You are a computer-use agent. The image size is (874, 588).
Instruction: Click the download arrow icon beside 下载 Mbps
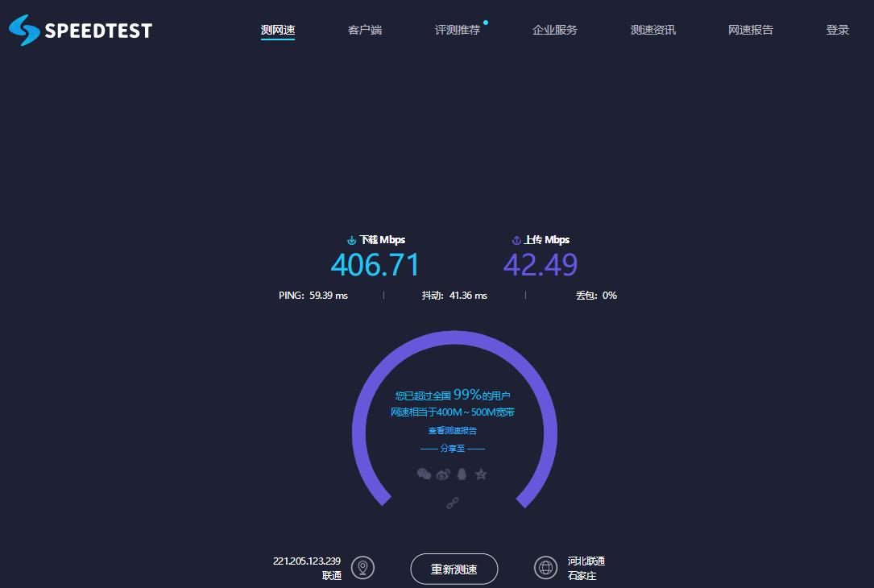352,240
